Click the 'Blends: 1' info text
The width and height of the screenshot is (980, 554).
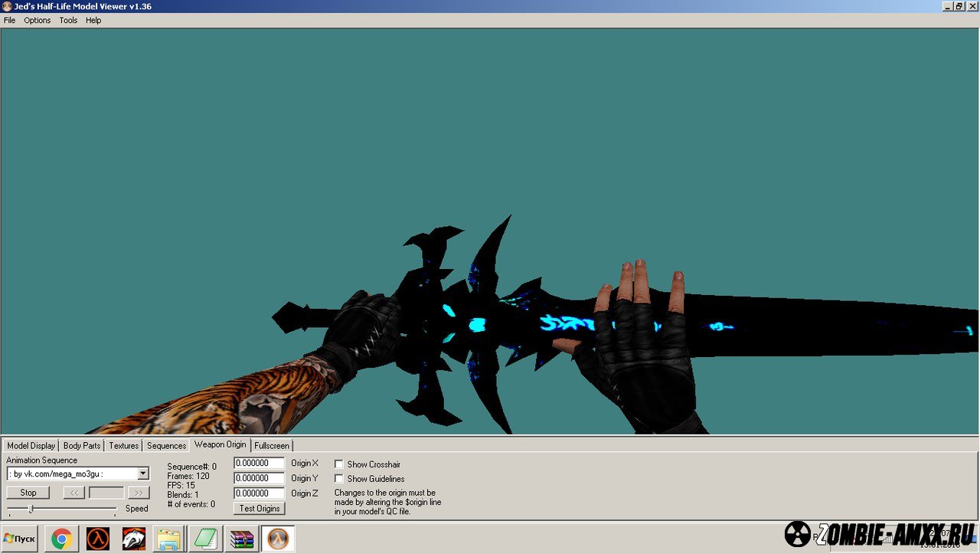coord(183,495)
